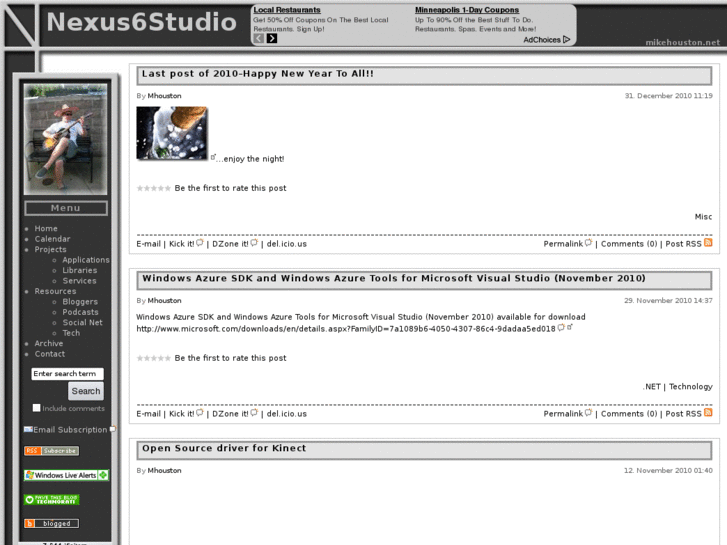Screen dimensions: 727x545
Task: Open Permalink for Windows Azure post
Action: pos(563,414)
